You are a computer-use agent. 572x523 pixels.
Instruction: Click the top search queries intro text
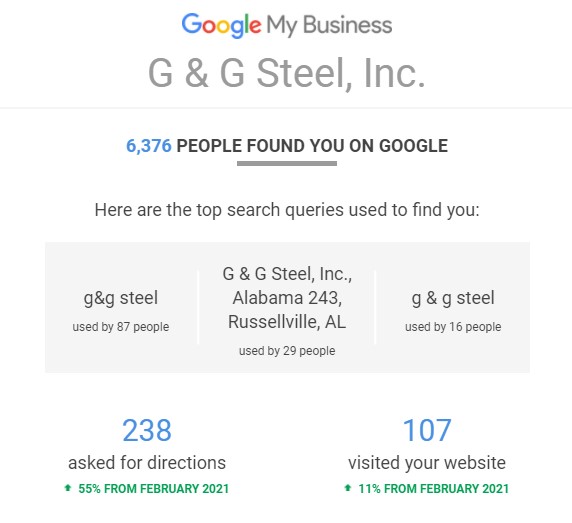pyautogui.click(x=287, y=210)
